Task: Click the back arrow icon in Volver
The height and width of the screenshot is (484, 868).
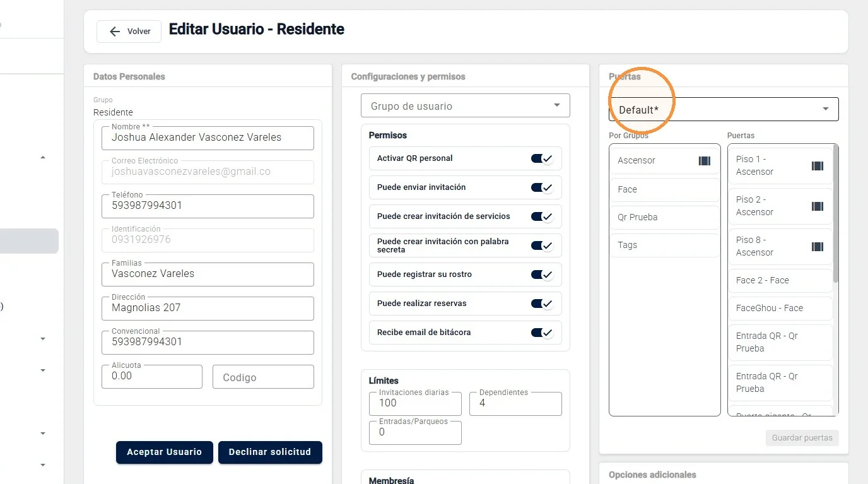Action: point(115,32)
